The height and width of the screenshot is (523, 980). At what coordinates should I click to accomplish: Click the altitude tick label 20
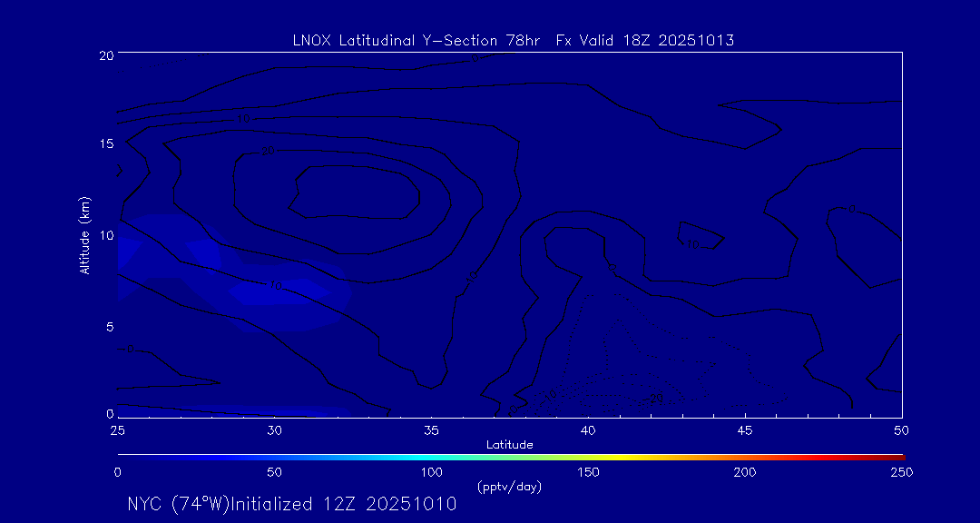(105, 54)
